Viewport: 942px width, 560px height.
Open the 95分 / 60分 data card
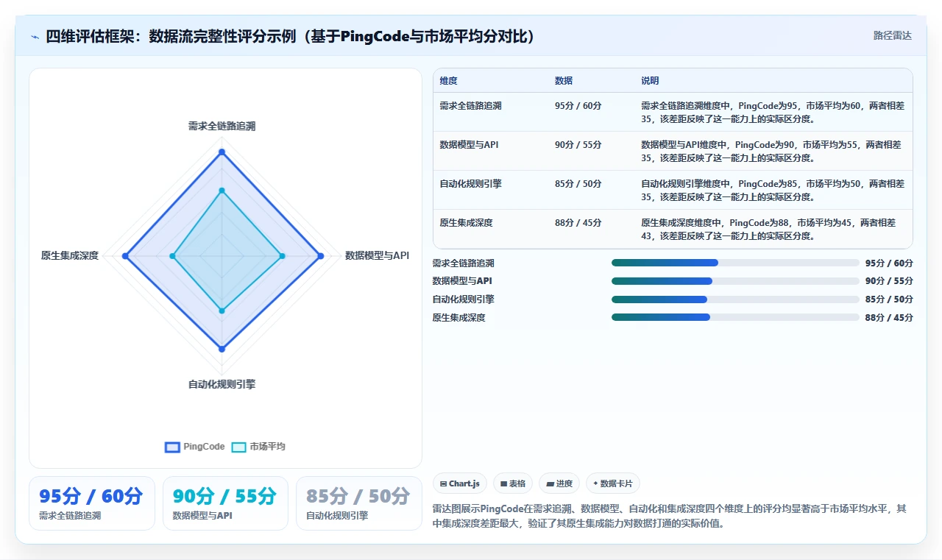[92, 503]
